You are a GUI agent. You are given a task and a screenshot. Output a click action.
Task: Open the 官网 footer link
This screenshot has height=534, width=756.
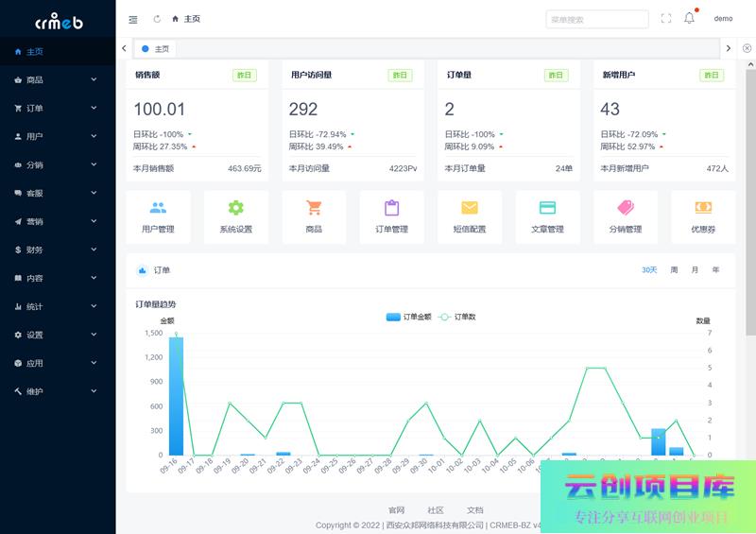tap(396, 510)
